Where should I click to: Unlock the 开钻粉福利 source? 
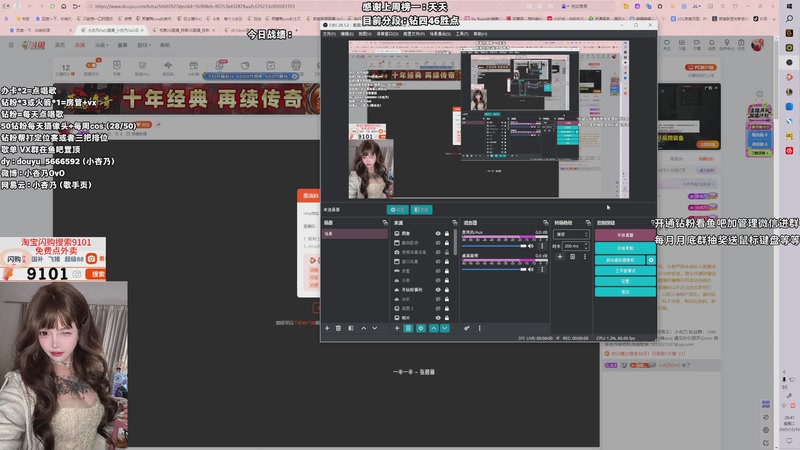447,289
